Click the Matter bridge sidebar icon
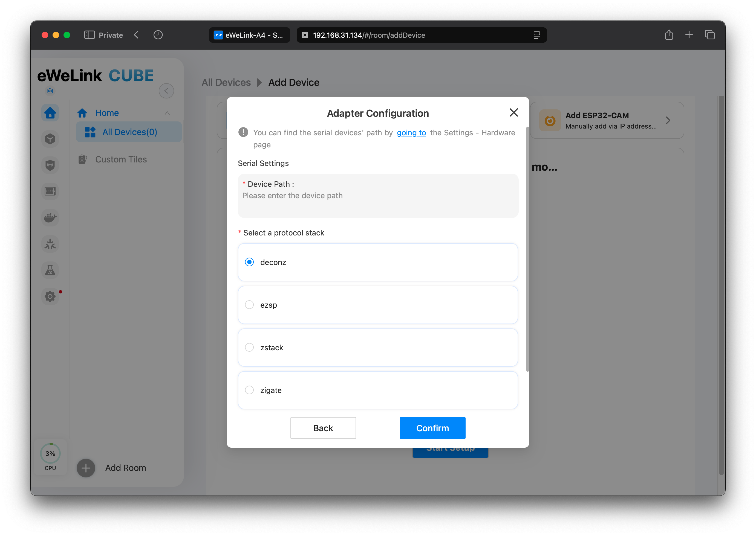This screenshot has height=536, width=756. tap(50, 244)
